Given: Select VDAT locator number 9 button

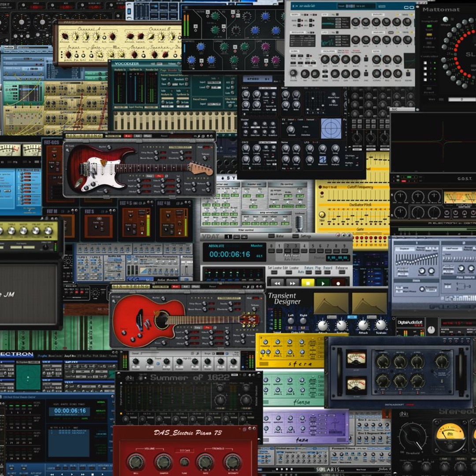Looking at the screenshot, I should click(x=345, y=251).
